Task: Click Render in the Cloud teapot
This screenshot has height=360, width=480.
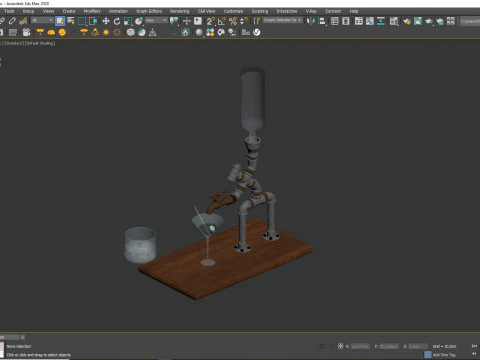Action: 440,21
